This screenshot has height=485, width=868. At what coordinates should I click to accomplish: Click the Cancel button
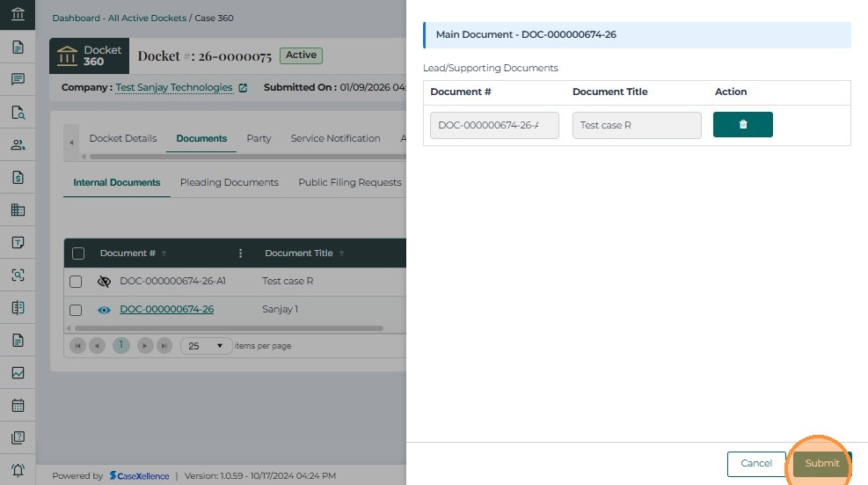[x=756, y=463]
